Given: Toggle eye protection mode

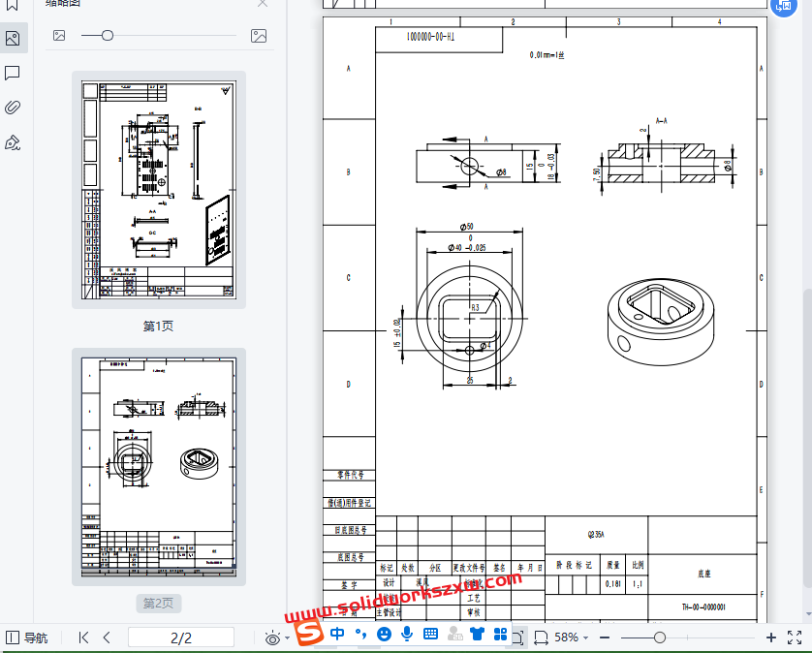Looking at the screenshot, I should 272,637.
